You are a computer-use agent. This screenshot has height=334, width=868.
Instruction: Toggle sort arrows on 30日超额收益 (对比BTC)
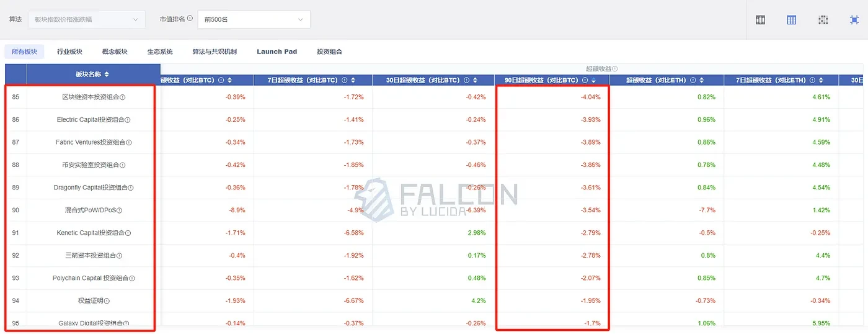coord(474,80)
